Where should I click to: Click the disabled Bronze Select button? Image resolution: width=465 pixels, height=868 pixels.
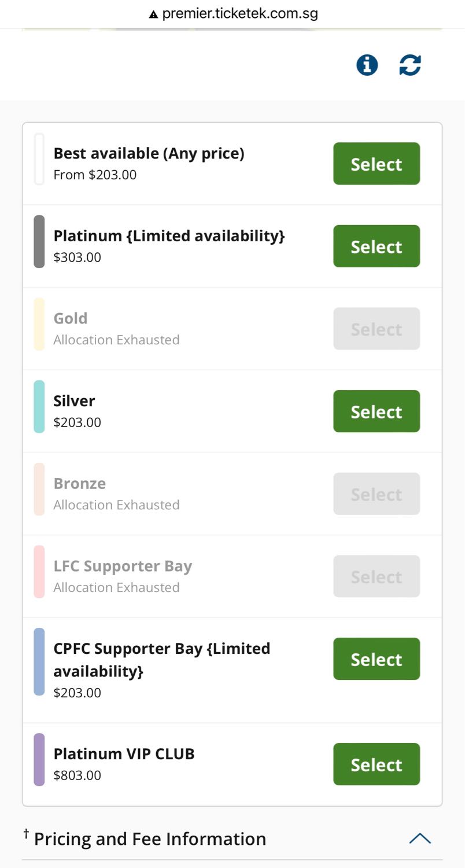(x=377, y=494)
